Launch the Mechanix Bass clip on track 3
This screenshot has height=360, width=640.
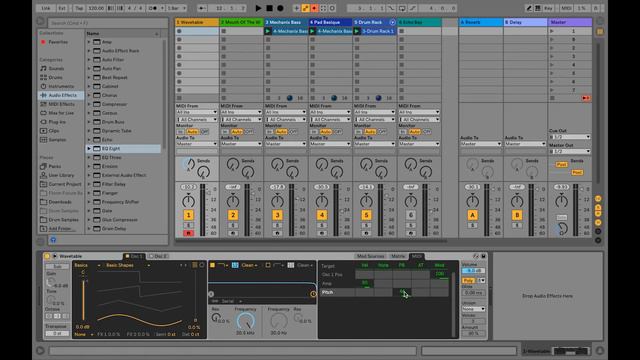click(x=268, y=31)
